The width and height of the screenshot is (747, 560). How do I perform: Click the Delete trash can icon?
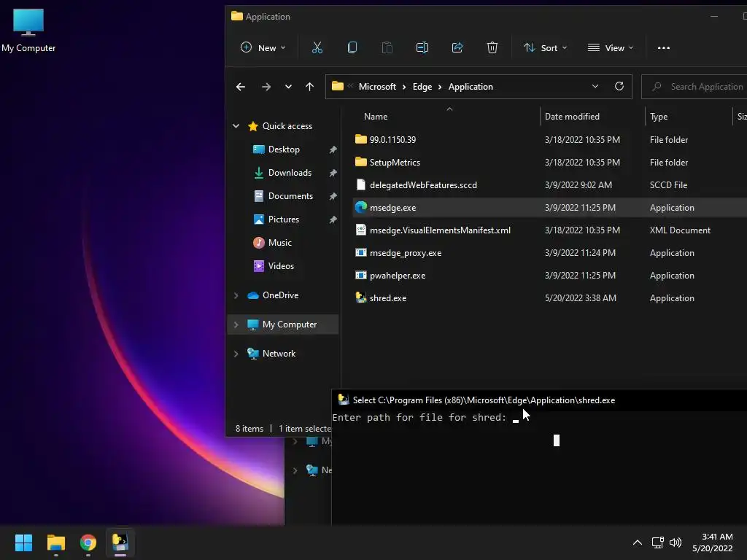(x=492, y=47)
